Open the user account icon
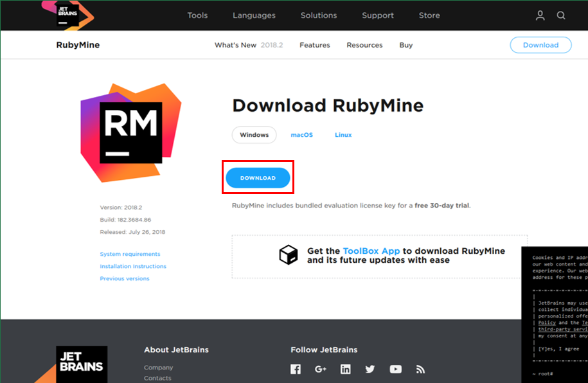 540,15
